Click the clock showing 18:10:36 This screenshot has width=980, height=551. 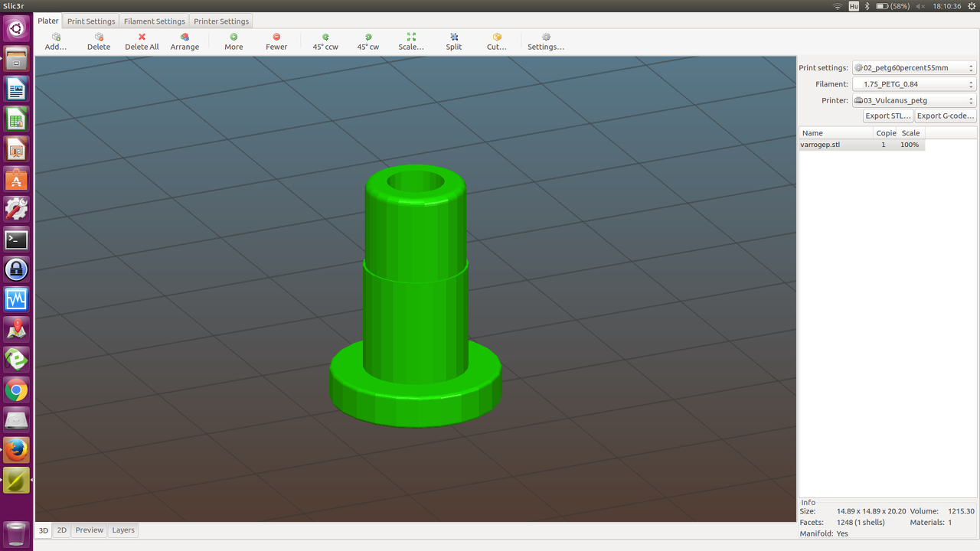946,6
